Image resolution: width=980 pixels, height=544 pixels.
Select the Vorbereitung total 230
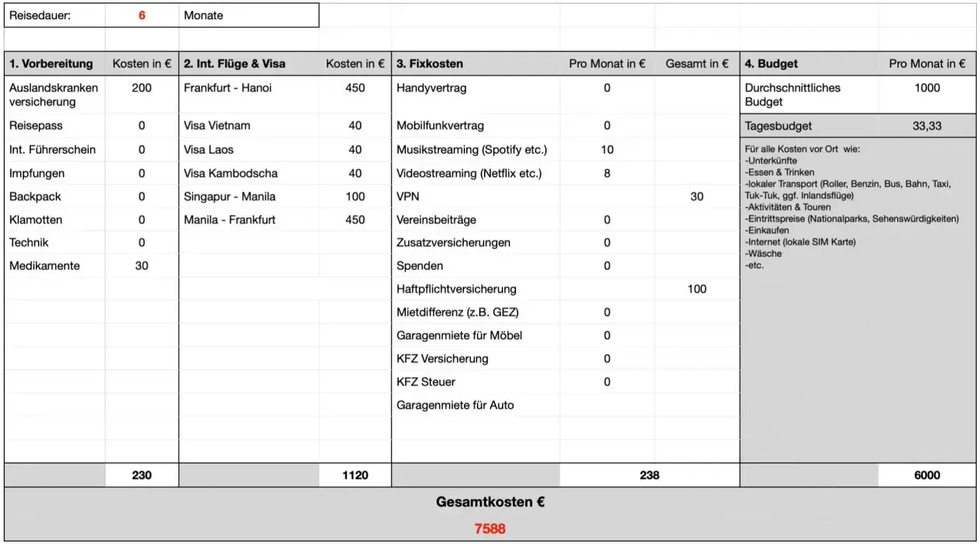[x=142, y=475]
